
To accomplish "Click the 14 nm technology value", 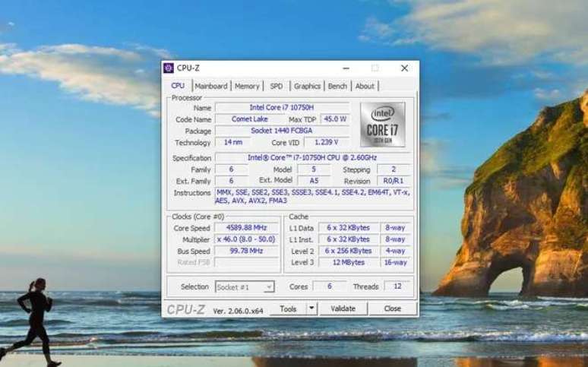I will (x=232, y=143).
